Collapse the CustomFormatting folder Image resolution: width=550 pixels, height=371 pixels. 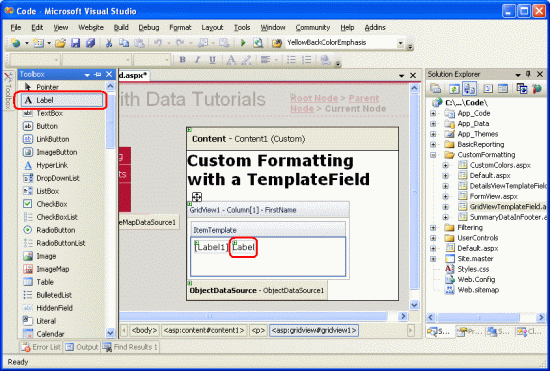coord(433,155)
